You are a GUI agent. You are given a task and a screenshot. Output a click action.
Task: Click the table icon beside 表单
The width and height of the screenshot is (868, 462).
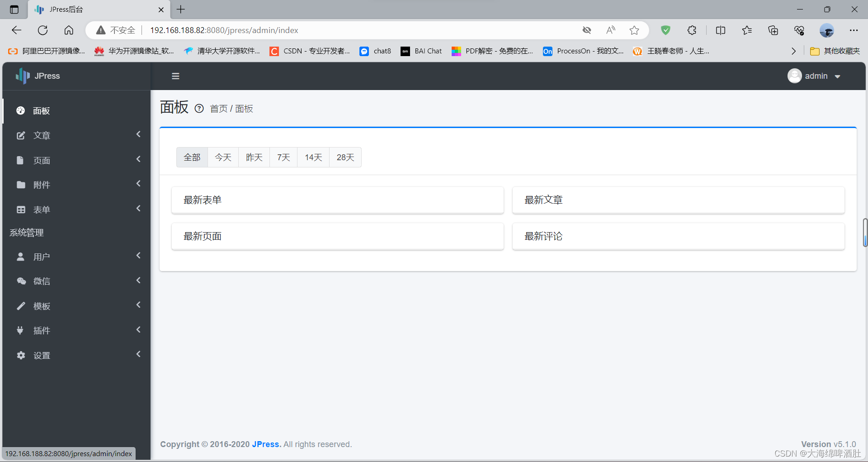tap(21, 210)
